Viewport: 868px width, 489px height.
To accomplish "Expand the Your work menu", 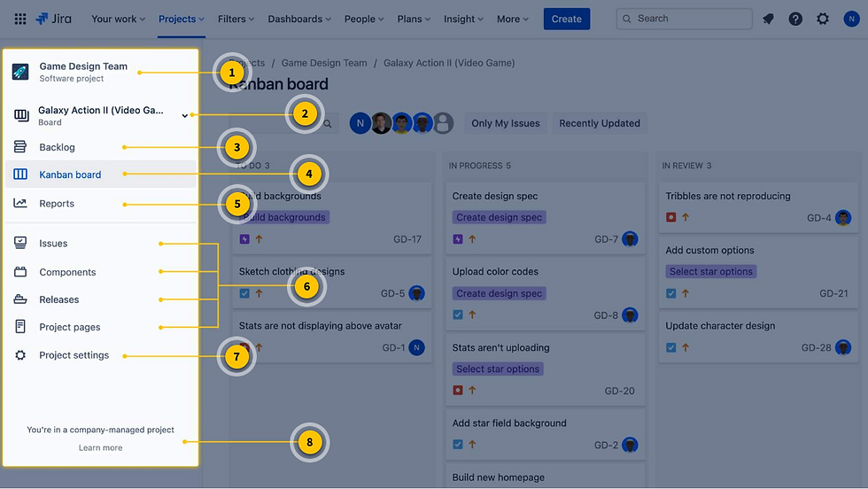I will [118, 19].
